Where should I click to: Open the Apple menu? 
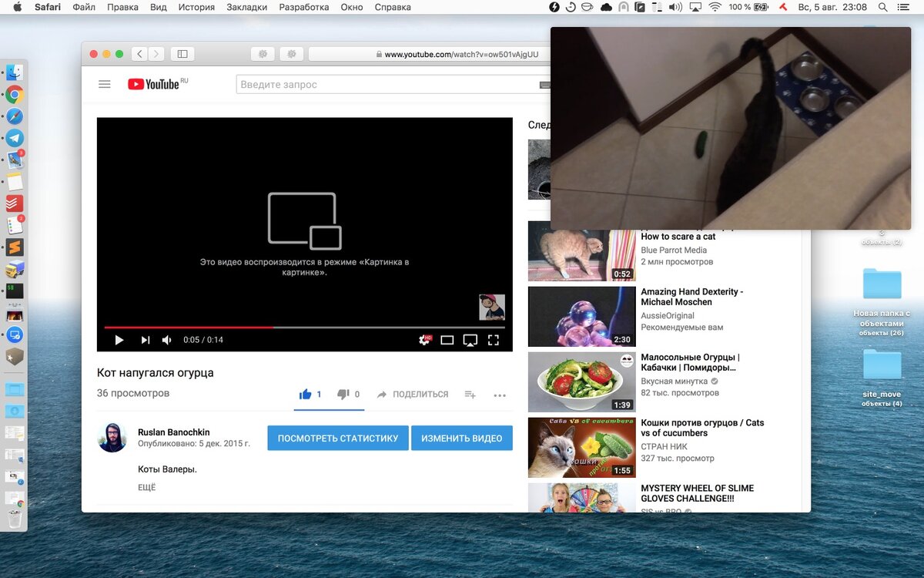tap(17, 7)
